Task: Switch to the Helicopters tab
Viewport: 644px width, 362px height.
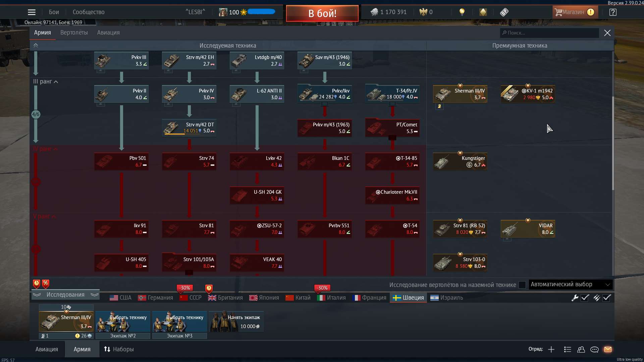Action: tap(74, 33)
